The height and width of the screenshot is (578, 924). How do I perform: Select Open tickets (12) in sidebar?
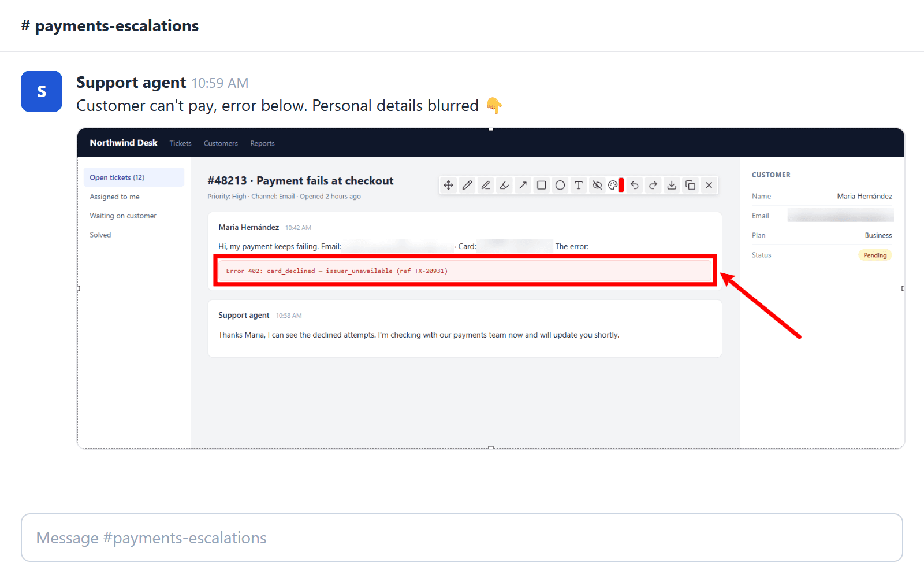tap(134, 177)
